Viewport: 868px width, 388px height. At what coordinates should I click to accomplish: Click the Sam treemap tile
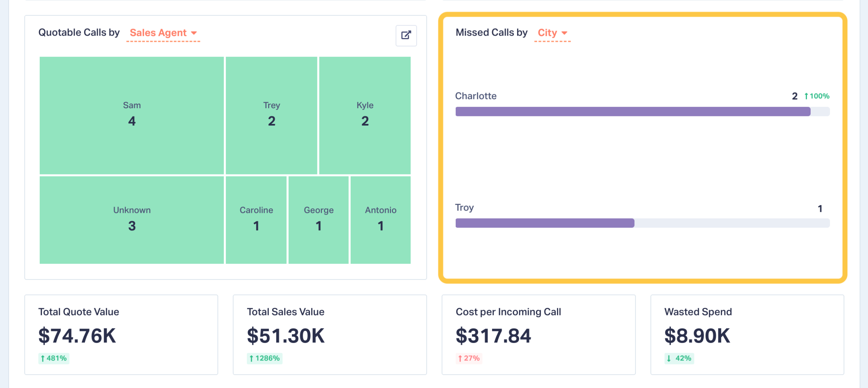132,115
